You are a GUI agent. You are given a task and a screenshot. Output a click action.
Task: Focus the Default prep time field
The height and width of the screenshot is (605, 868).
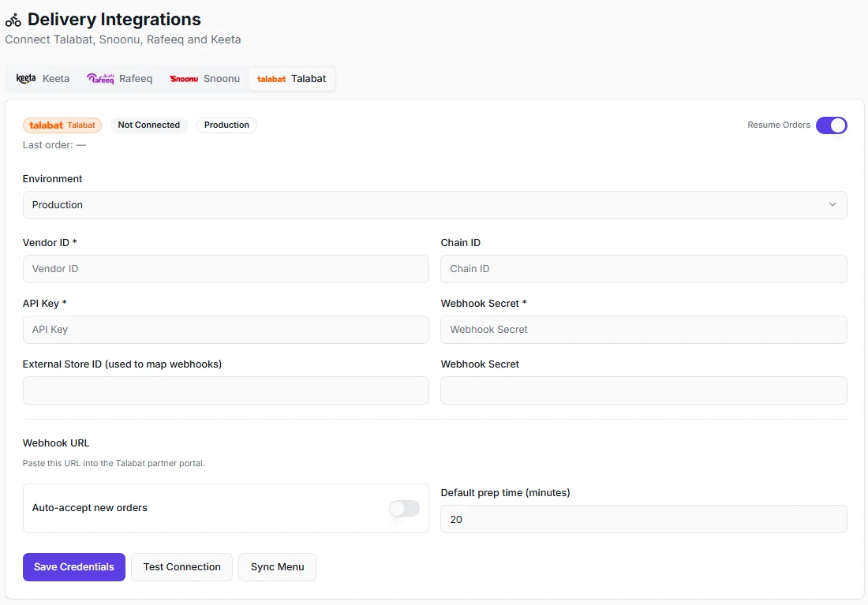coord(644,519)
